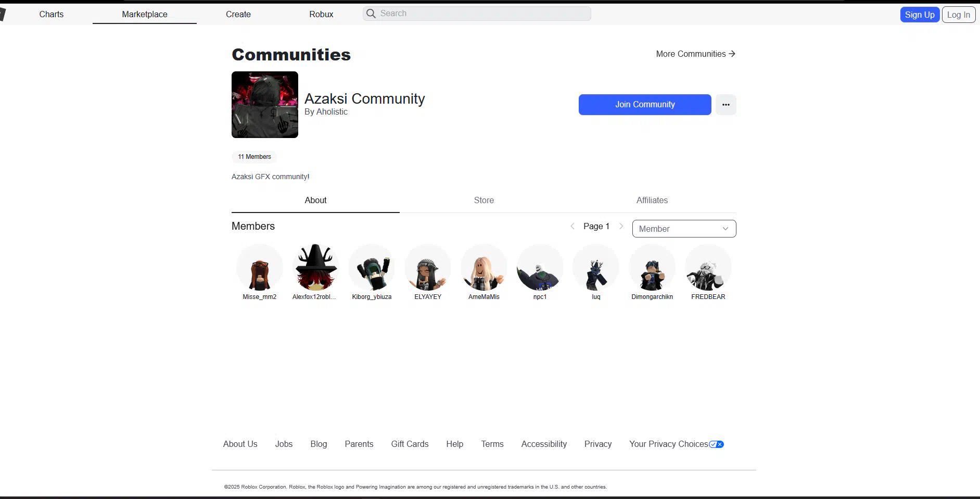Viewport: 980px width, 499px height.
Task: Open the three-dots community options menu
Action: pyautogui.click(x=726, y=105)
